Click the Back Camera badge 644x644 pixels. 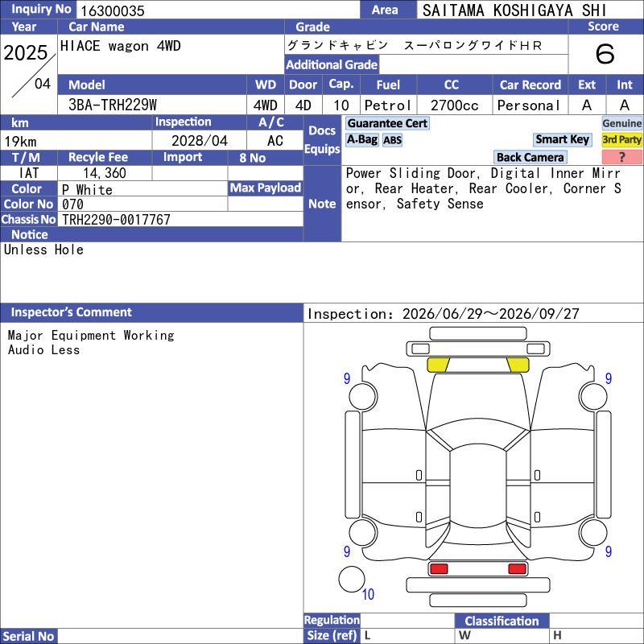point(530,157)
